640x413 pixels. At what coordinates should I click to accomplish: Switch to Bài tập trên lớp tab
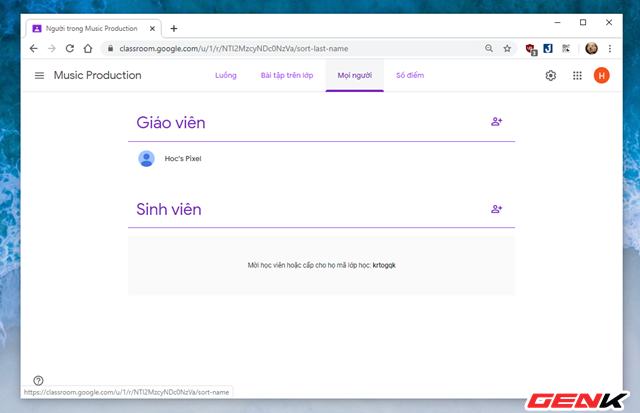tap(287, 75)
